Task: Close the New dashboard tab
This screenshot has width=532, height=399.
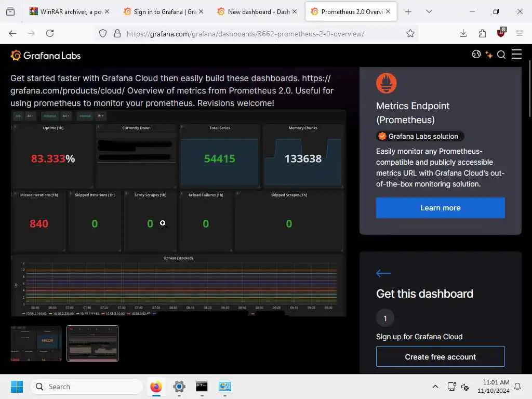Action: [295, 11]
